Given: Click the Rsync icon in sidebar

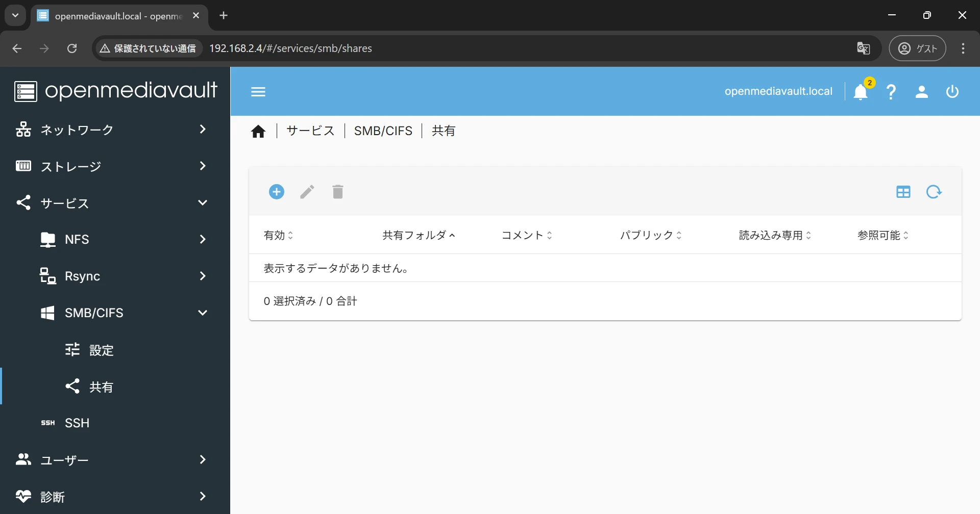Looking at the screenshot, I should point(48,276).
